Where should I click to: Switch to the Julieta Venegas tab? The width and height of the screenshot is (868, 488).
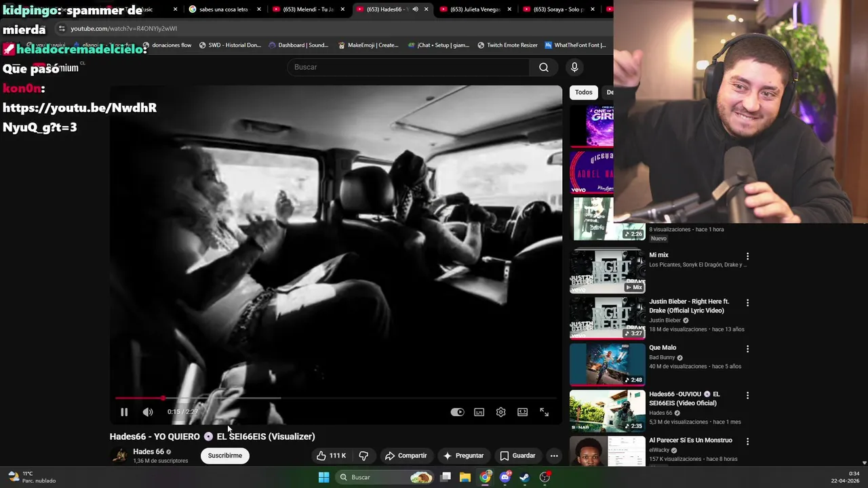pyautogui.click(x=475, y=9)
